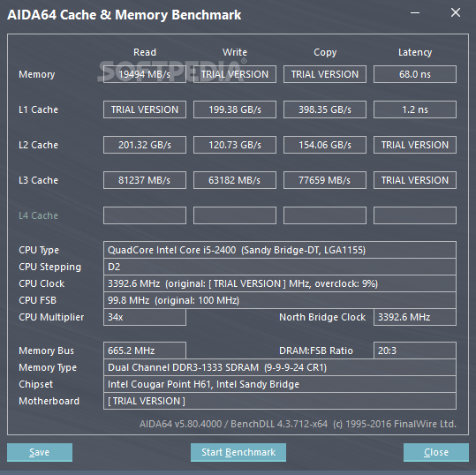The height and width of the screenshot is (475, 476).
Task: Click CPU Type value QuadCore Intel Core i5-2400
Action: tap(280, 250)
